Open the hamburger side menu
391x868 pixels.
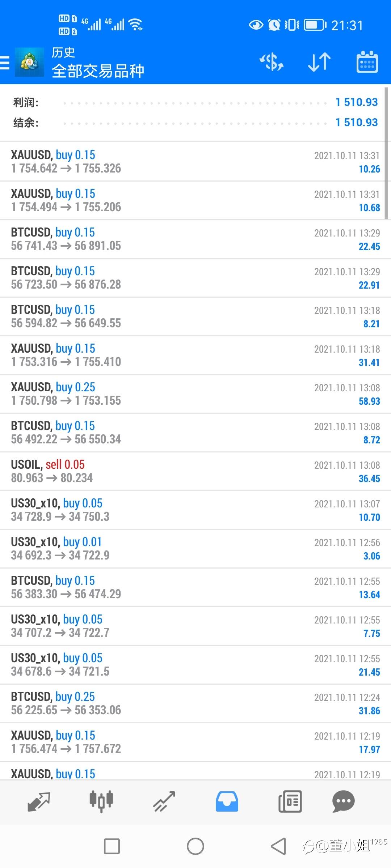[x=5, y=62]
